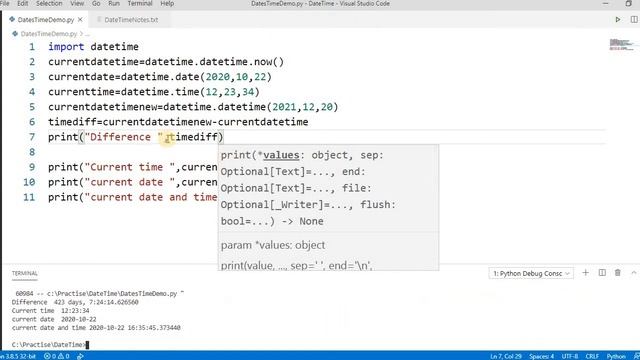Click terminal output "Current time 12:23:34"

click(50, 311)
